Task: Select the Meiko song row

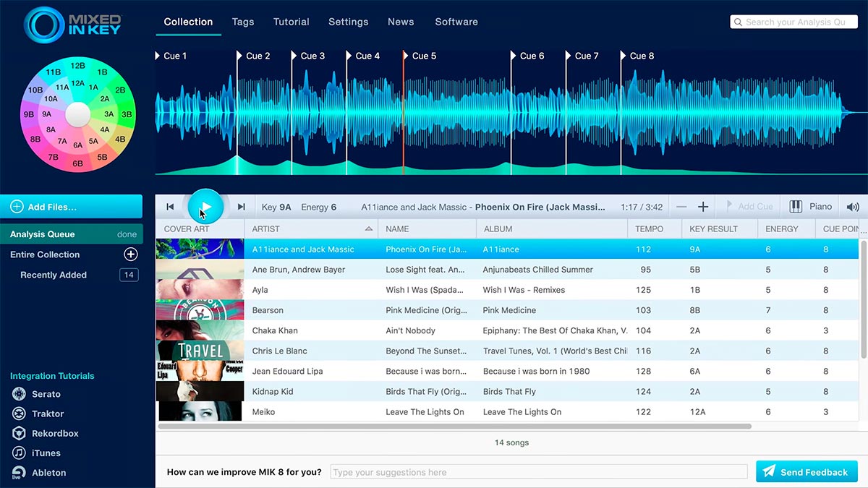Action: [506, 411]
